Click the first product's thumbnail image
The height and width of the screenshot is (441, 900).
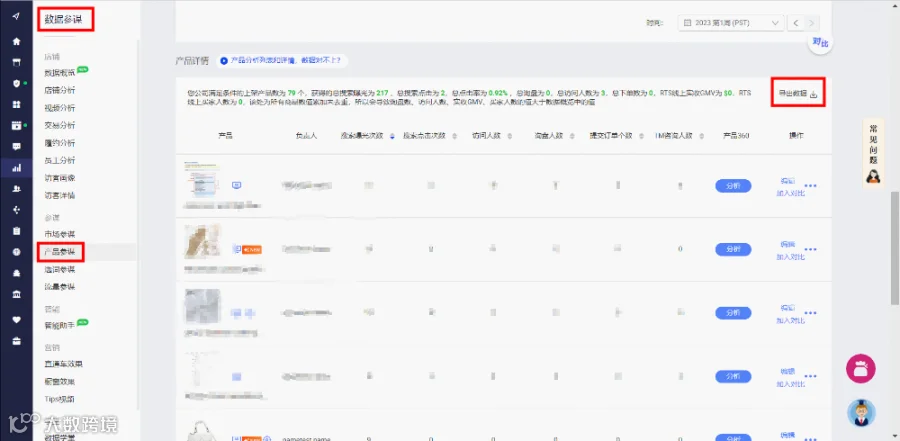tap(201, 180)
